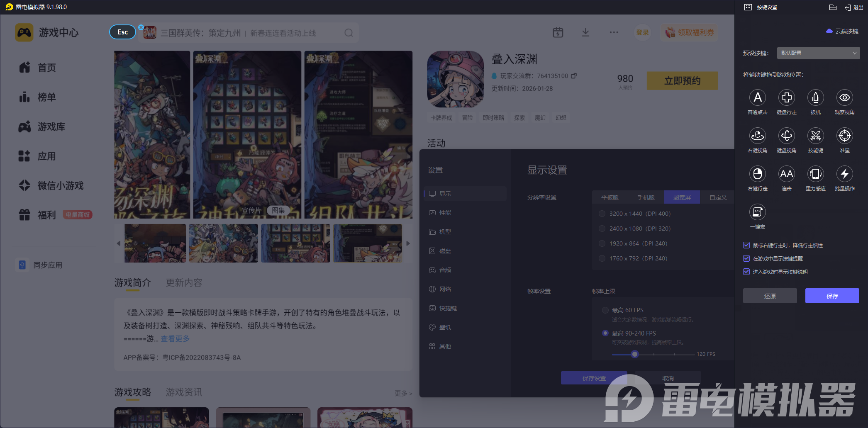
Task: Choose the 观察视角 eye icon
Action: (x=844, y=97)
